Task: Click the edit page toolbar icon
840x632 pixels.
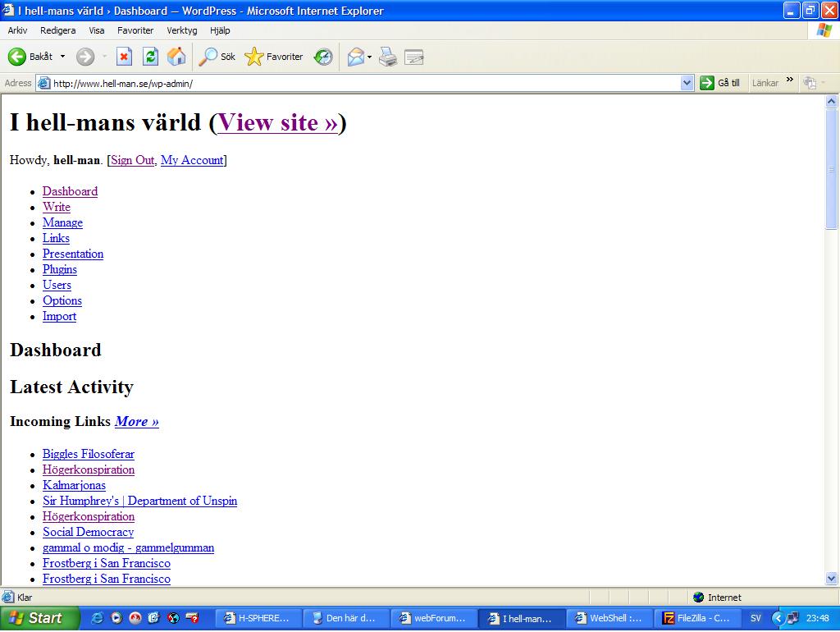Action: tap(414, 57)
